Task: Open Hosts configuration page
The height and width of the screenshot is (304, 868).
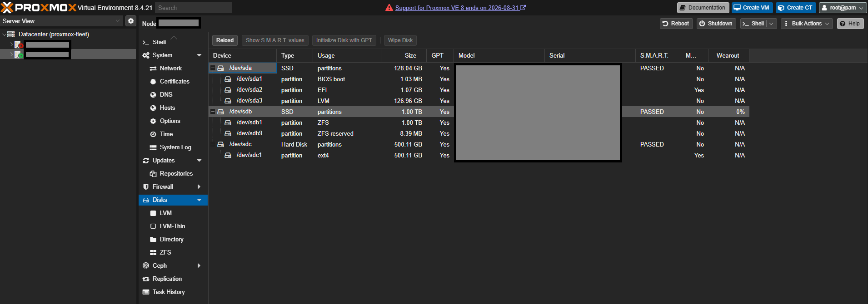Action: coord(167,108)
